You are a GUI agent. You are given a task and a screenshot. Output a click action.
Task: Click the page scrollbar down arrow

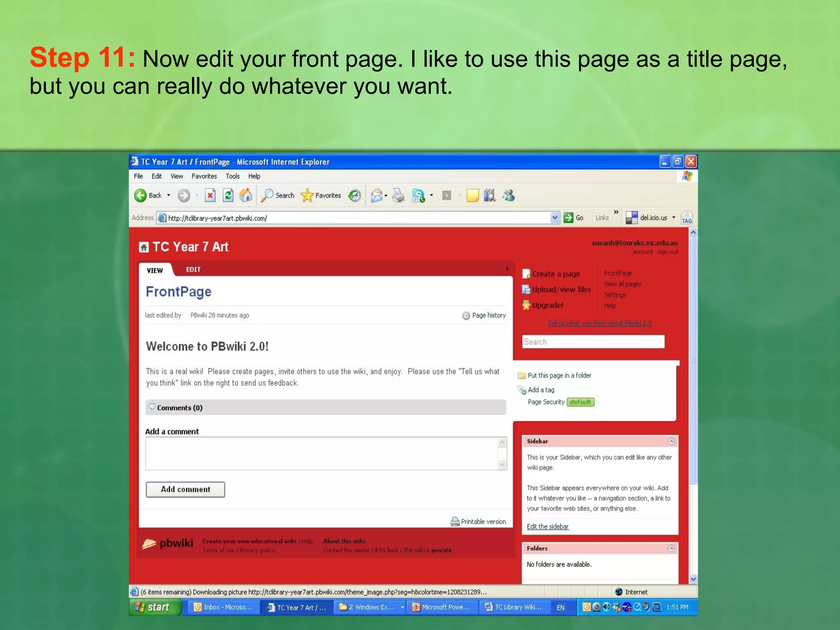693,579
